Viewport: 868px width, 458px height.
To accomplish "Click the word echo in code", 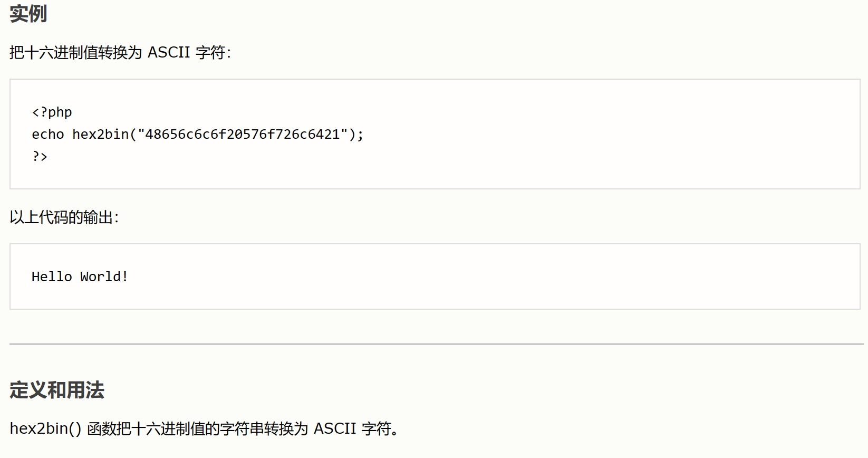I will tap(48, 134).
